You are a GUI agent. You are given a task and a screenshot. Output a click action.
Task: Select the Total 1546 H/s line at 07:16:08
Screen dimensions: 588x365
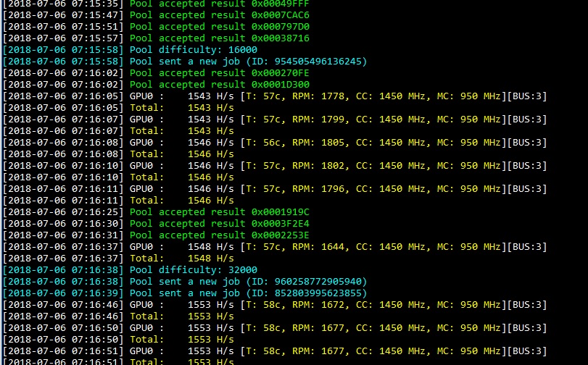118,154
